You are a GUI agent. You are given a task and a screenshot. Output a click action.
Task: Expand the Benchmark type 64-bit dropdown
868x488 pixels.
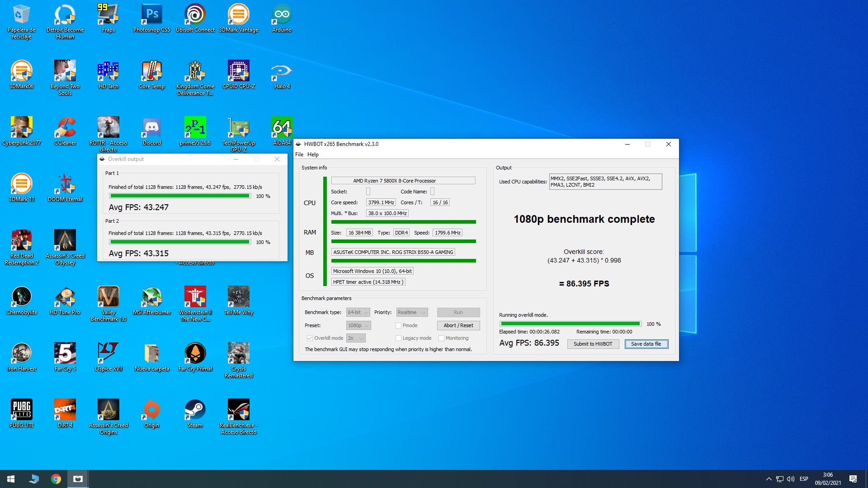(358, 312)
